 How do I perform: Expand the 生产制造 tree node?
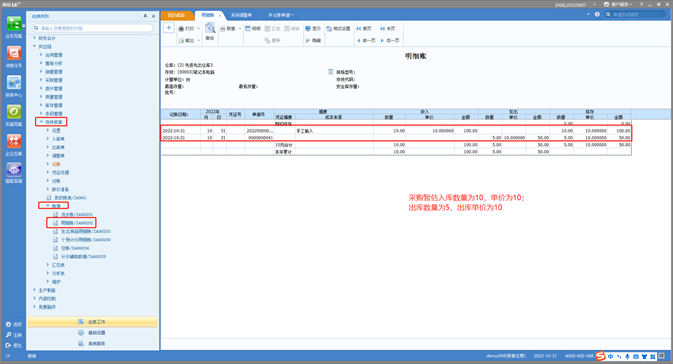[35, 290]
